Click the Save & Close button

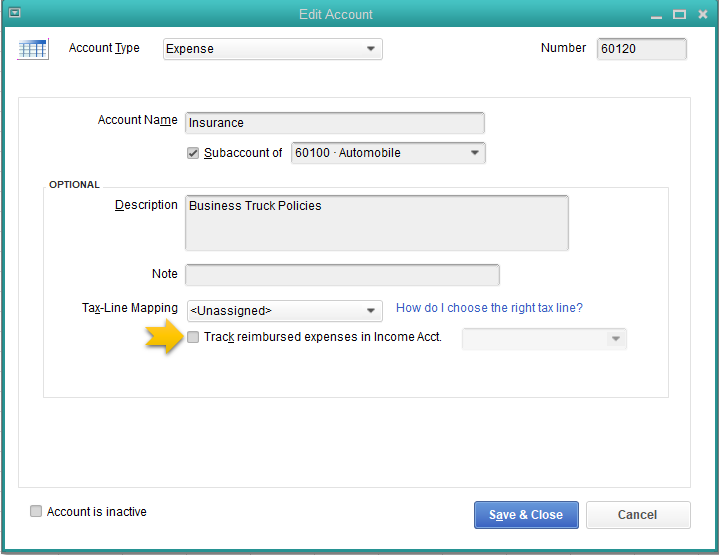coord(526,515)
